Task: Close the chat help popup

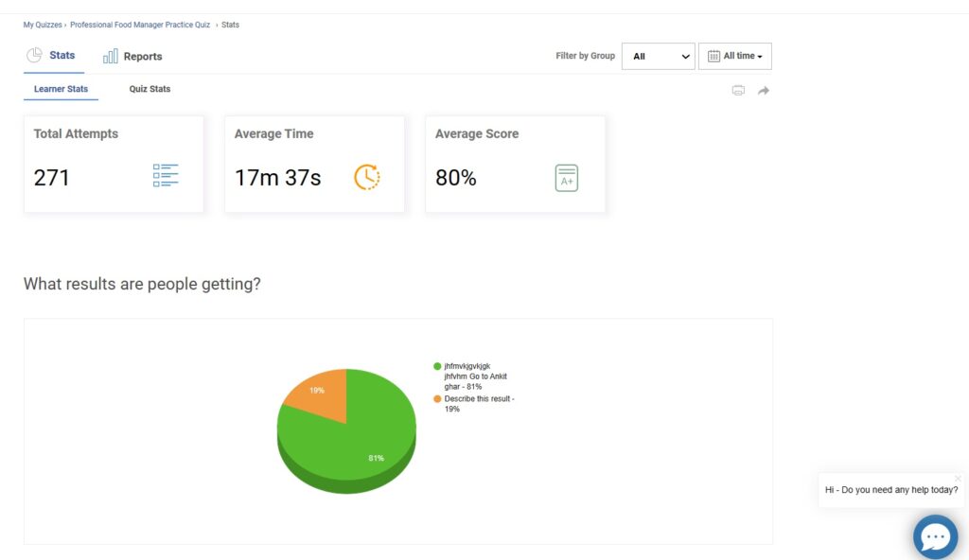Action: pos(958,479)
